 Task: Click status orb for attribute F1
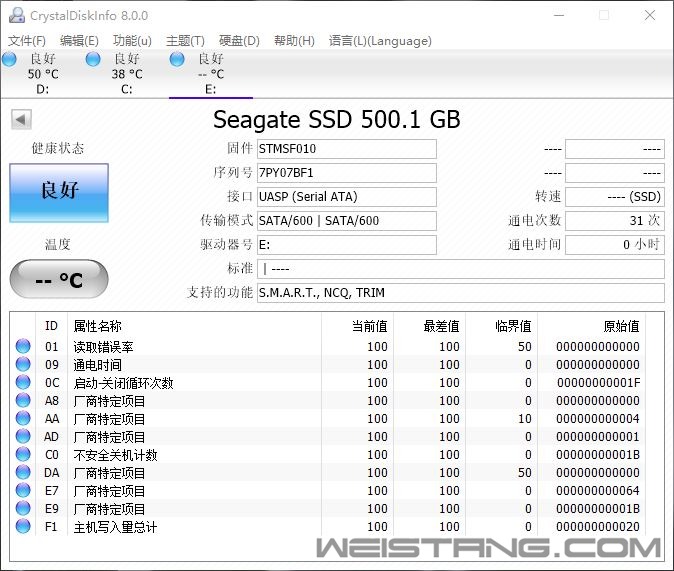[x=23, y=526]
